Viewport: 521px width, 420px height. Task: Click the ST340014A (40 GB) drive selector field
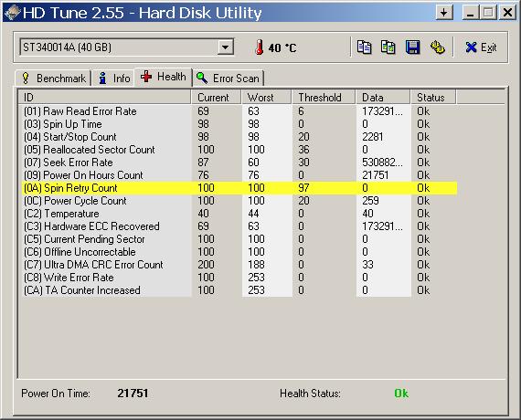point(127,47)
